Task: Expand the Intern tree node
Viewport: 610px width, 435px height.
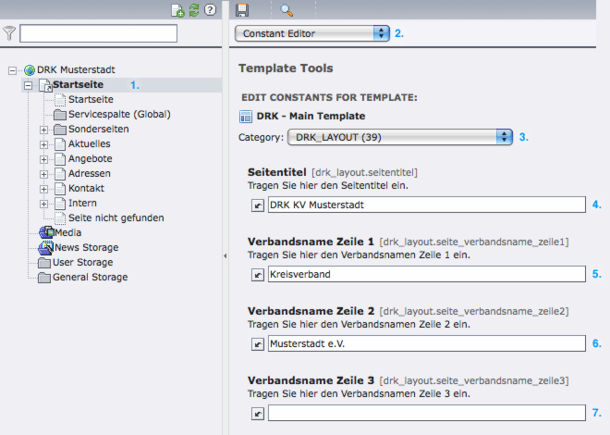Action: pyautogui.click(x=44, y=203)
